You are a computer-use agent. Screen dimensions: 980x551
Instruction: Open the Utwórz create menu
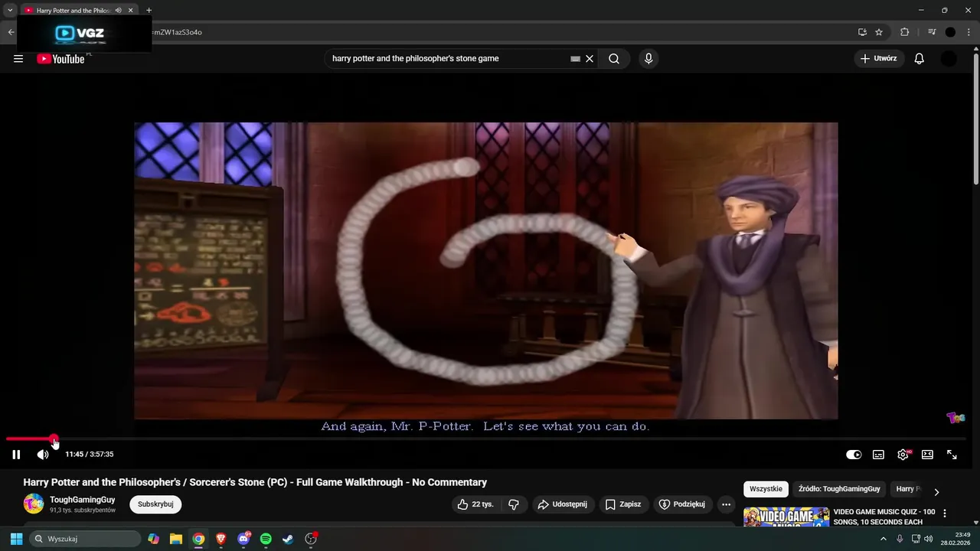[878, 58]
